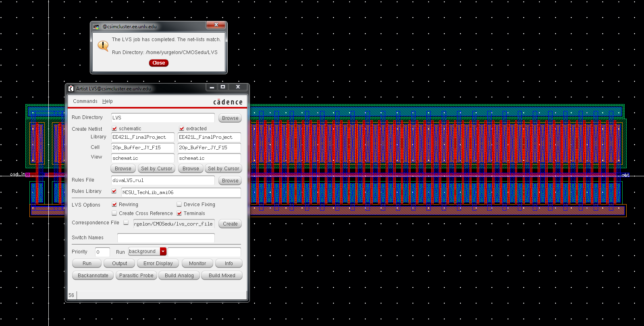Screen dimensions: 644x326
Task: Close the LVS job completed dialog
Action: click(158, 63)
